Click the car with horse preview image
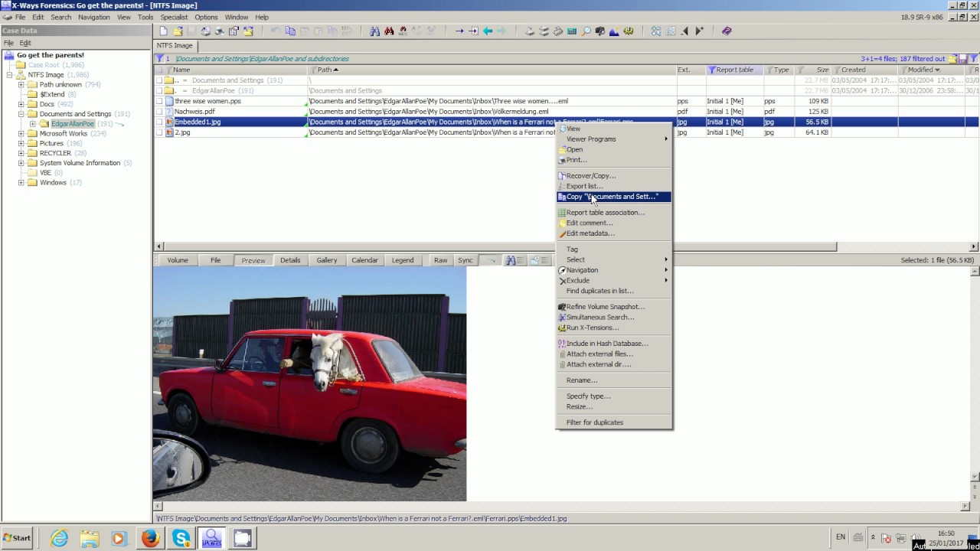The image size is (980, 551). (x=309, y=383)
